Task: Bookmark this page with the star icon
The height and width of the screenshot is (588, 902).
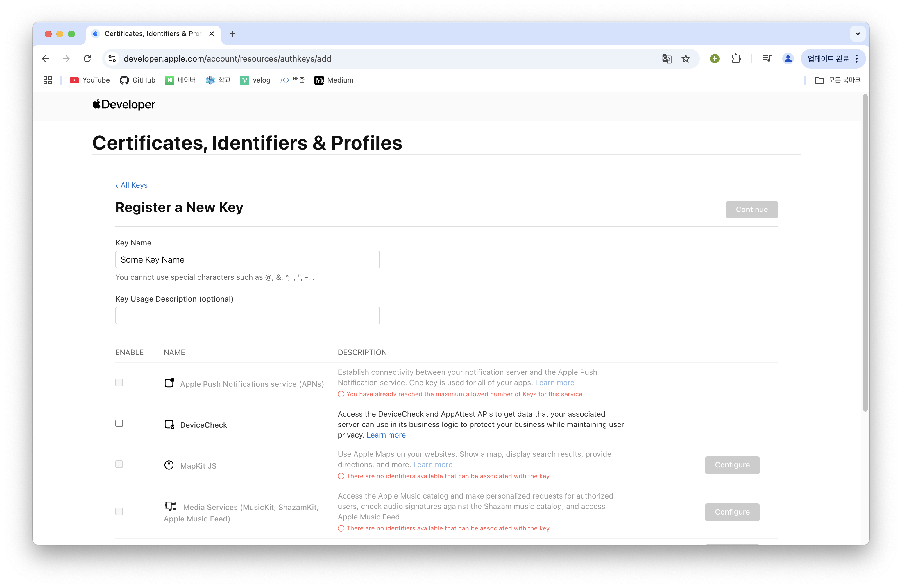Action: (686, 59)
